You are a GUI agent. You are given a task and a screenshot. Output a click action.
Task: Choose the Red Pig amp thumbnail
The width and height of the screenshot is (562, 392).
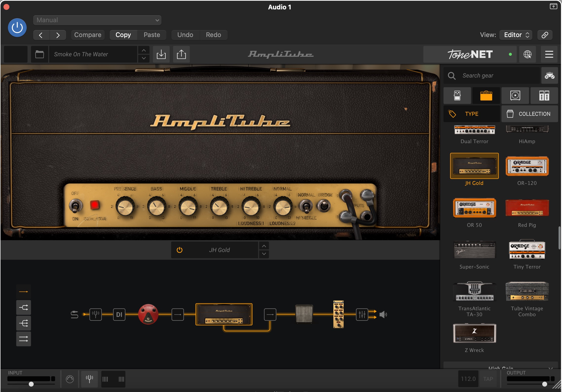(x=527, y=208)
